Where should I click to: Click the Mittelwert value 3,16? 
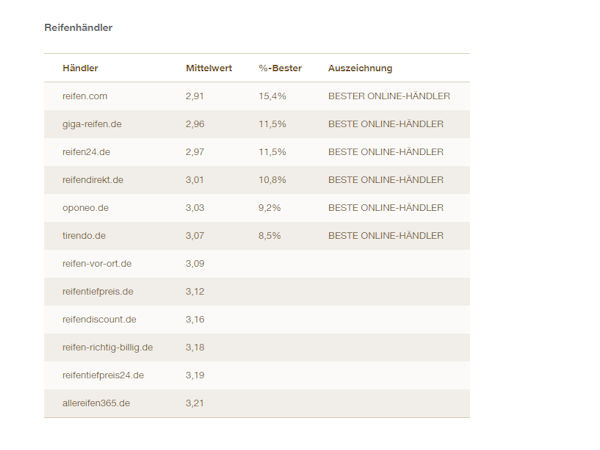click(x=195, y=320)
